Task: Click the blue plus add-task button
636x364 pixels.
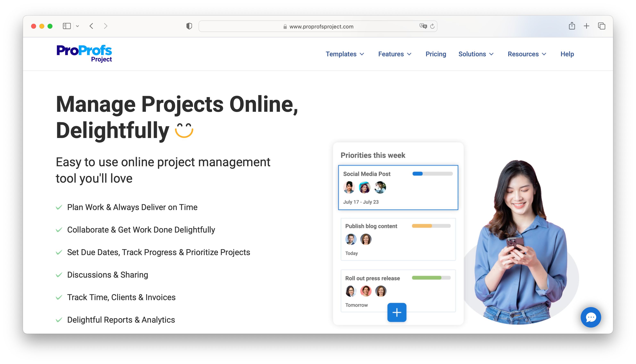Action: (x=396, y=312)
